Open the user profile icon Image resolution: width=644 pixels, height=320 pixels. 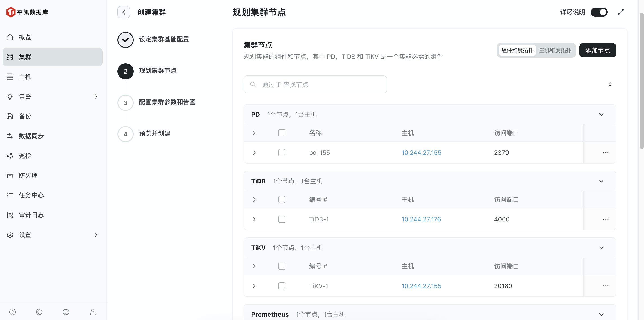click(x=93, y=312)
